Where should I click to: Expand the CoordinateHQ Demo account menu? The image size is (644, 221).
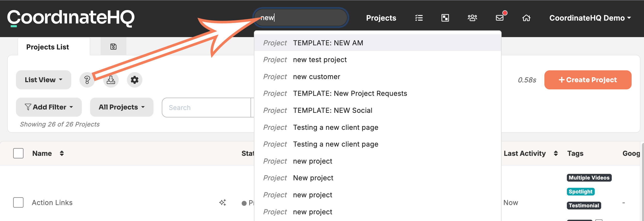590,18
